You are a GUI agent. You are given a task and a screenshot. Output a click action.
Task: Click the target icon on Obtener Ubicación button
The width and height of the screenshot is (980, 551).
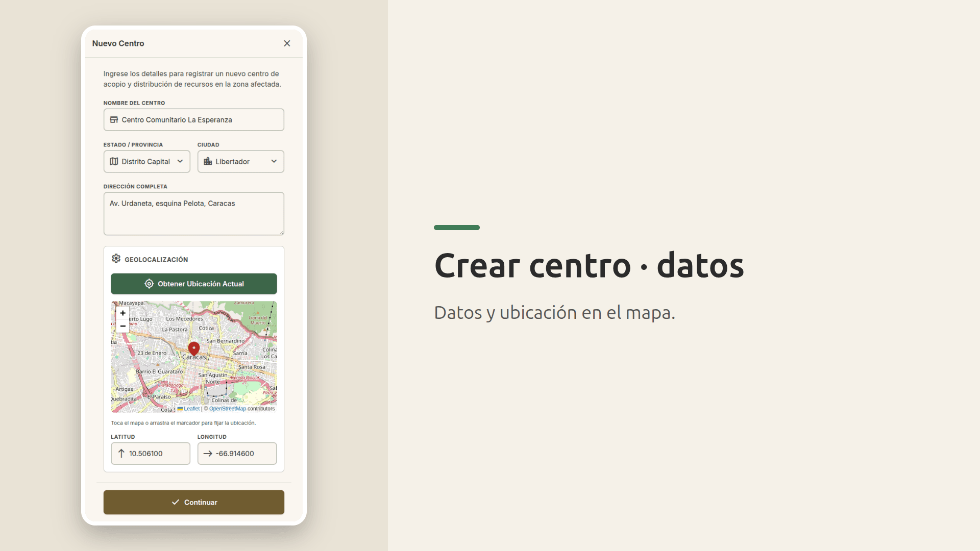(x=149, y=284)
